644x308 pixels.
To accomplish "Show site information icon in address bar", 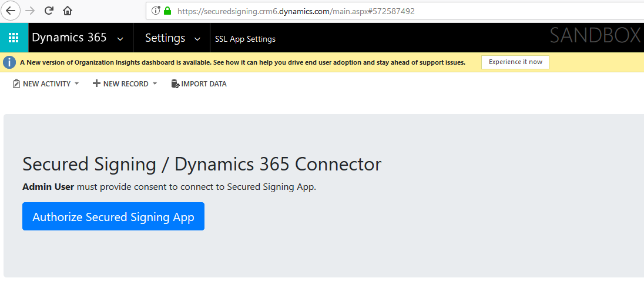I will (156, 11).
